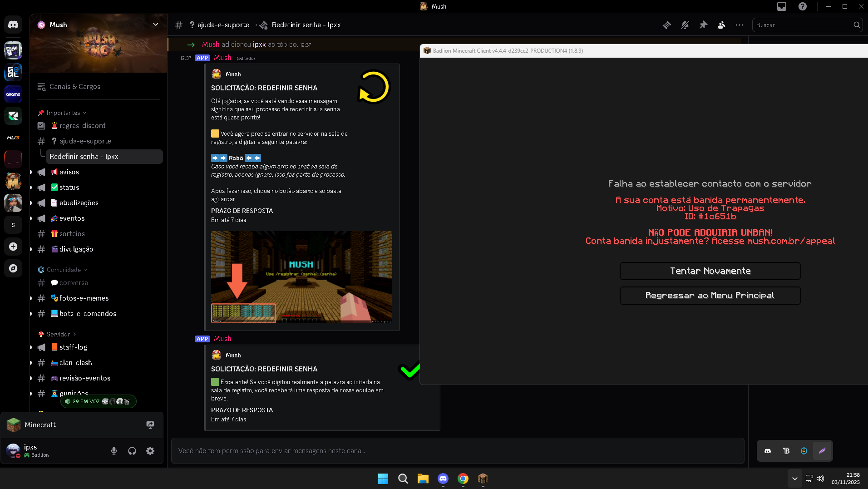Screen dimensions: 868x489
Task: Open the staff-log channel
Action: click(x=98, y=347)
